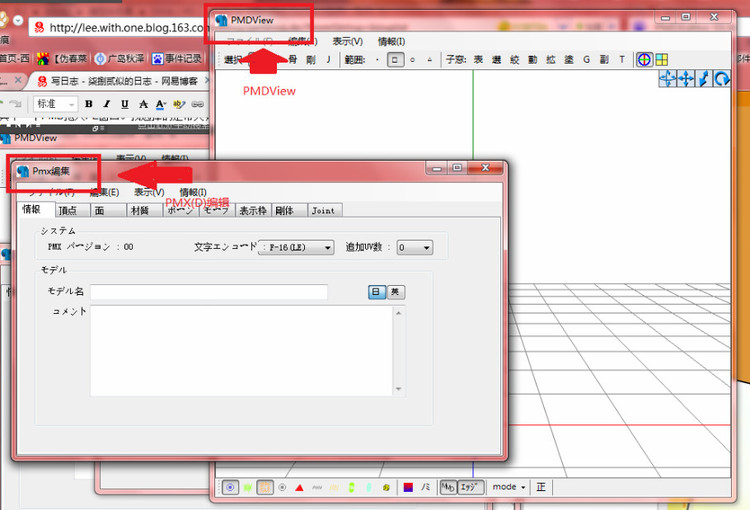Click the モデル名 text field
The width and height of the screenshot is (750, 510).
pyautogui.click(x=209, y=292)
